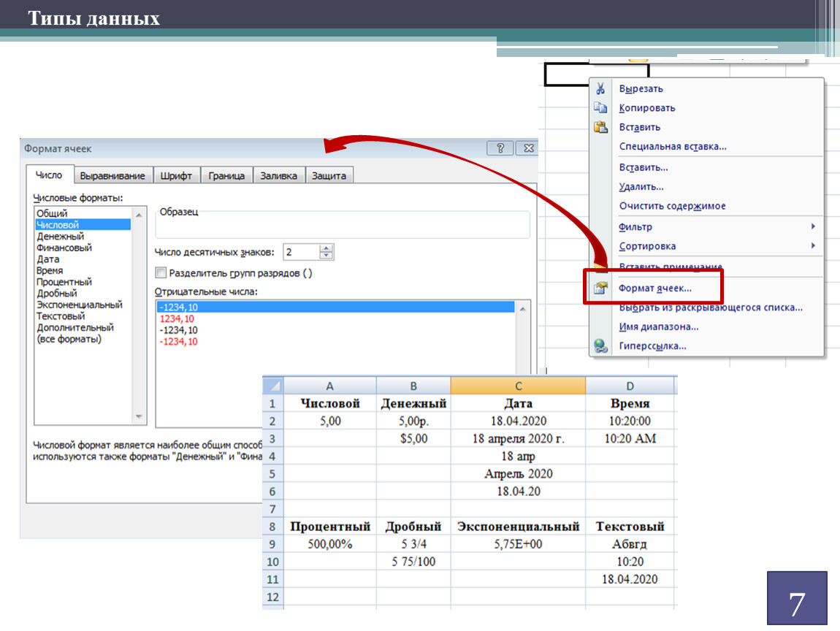Pick the red 1234,10 negative format
840x631 pixels.
(x=178, y=319)
